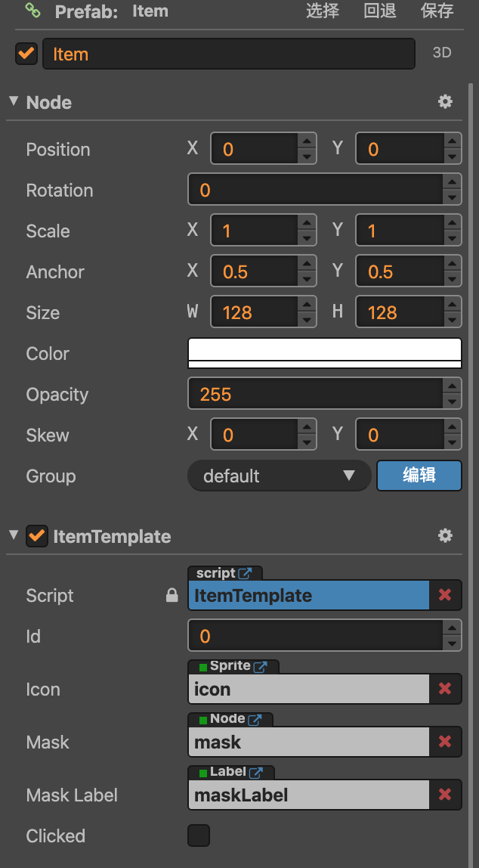Click the prefab link icon

[x=32, y=11]
